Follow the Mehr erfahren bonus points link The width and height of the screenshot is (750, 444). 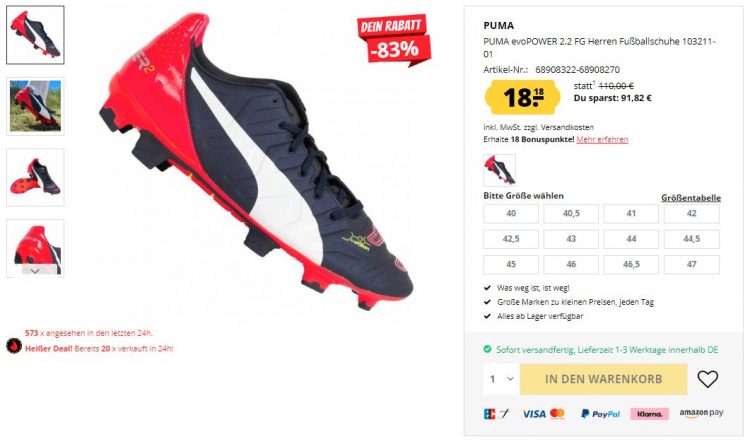point(602,139)
